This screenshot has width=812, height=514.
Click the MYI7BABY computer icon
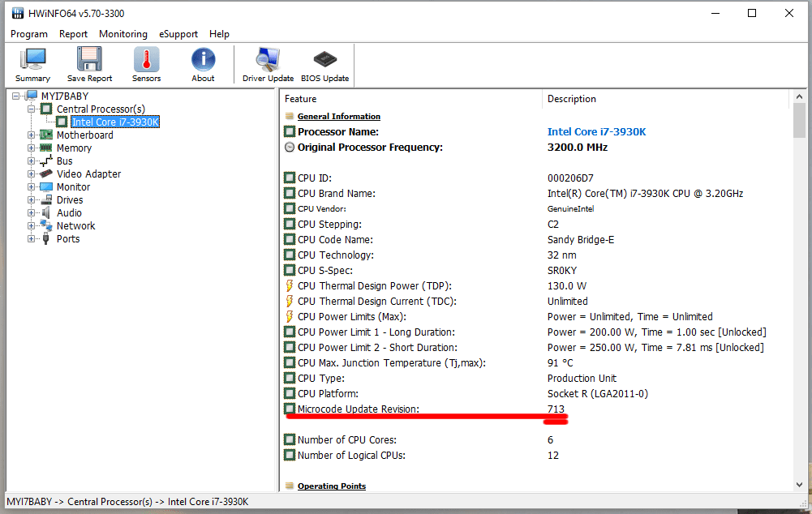click(x=32, y=96)
